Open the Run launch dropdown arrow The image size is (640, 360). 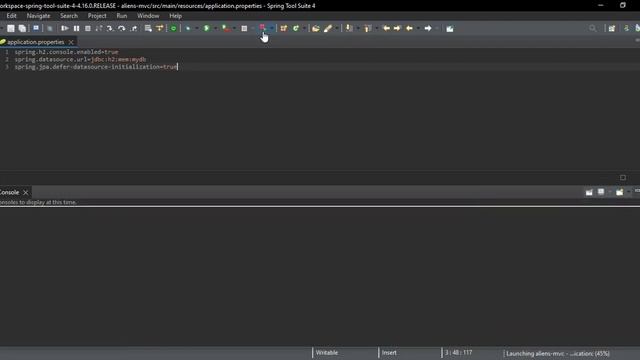tap(215, 28)
